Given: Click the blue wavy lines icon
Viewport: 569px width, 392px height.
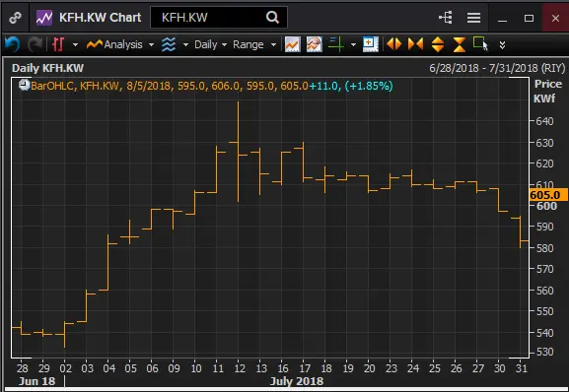Looking at the screenshot, I should click(x=169, y=44).
